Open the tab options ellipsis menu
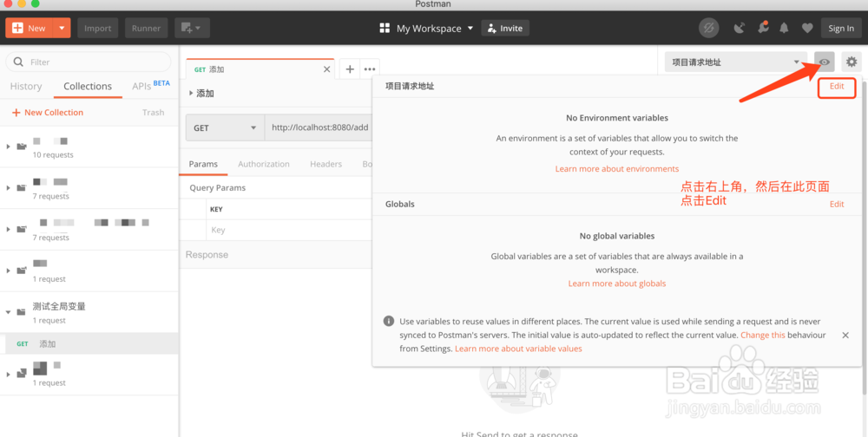 [x=369, y=69]
